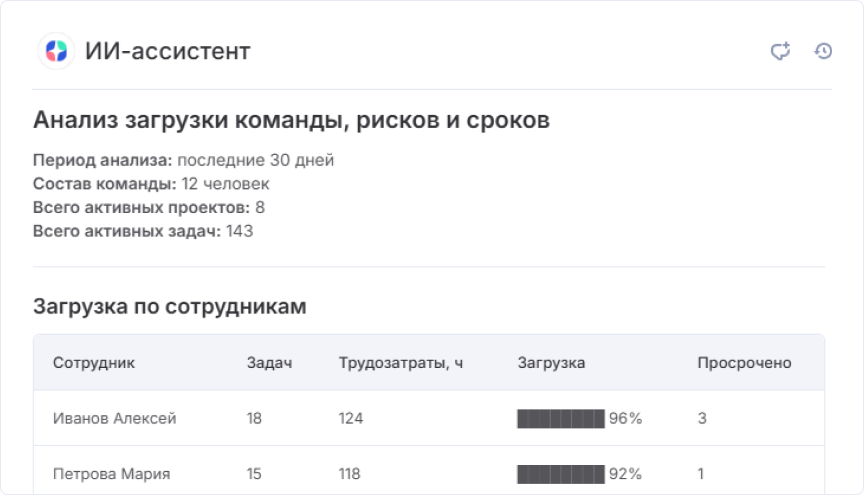Image resolution: width=864 pixels, height=495 pixels.
Task: Select the Иванов Алексей employee name
Action: pos(115,418)
